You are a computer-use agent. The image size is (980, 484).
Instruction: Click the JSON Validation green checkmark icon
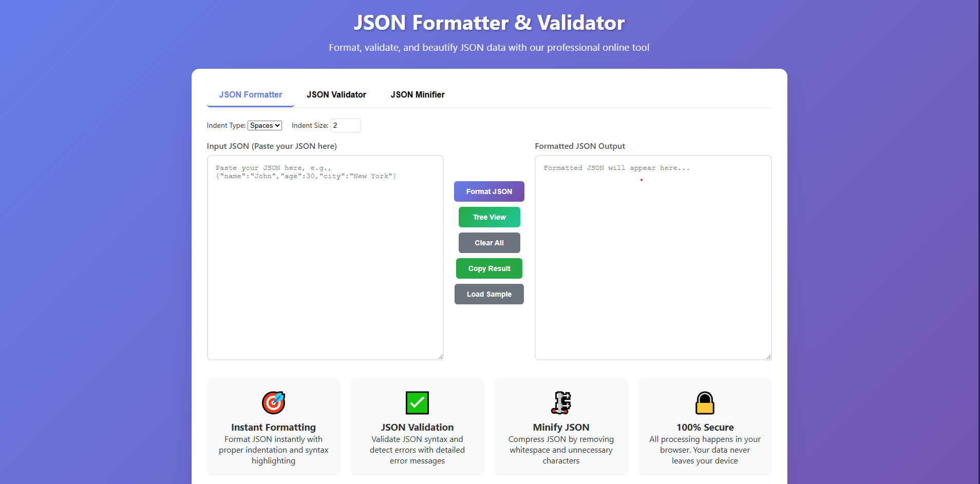417,402
